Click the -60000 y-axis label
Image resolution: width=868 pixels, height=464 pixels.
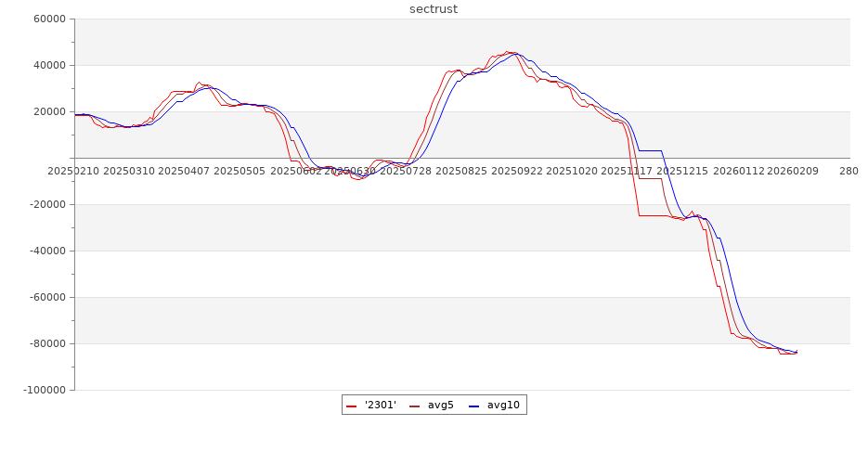[46, 298]
